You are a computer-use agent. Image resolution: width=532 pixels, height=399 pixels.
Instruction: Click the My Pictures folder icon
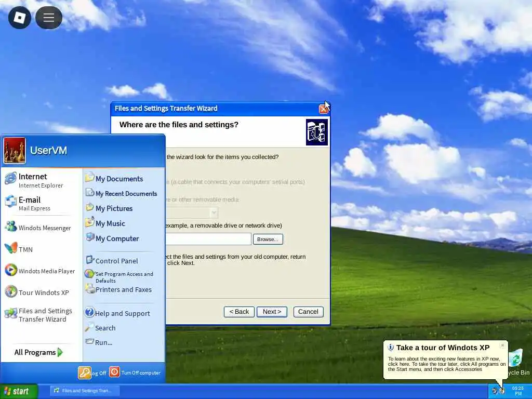[x=89, y=207]
